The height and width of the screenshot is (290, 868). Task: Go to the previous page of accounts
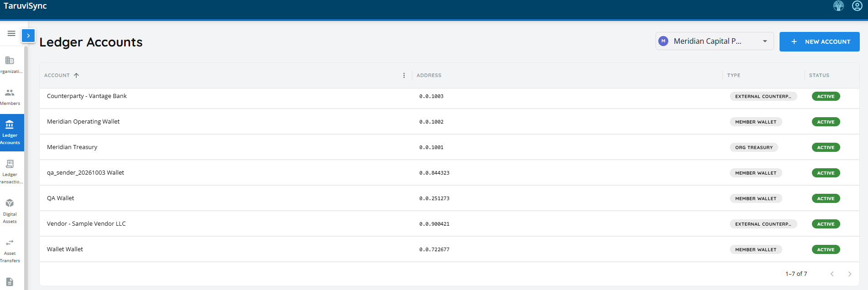pyautogui.click(x=832, y=274)
